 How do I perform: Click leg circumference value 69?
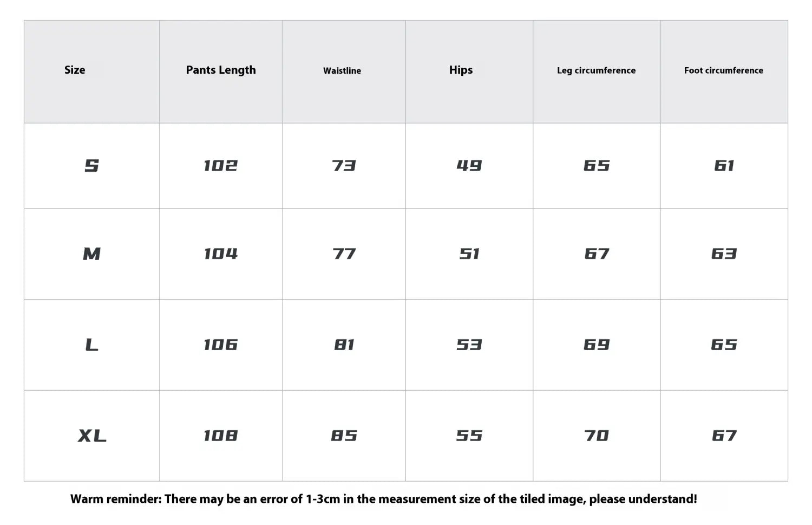(x=597, y=345)
